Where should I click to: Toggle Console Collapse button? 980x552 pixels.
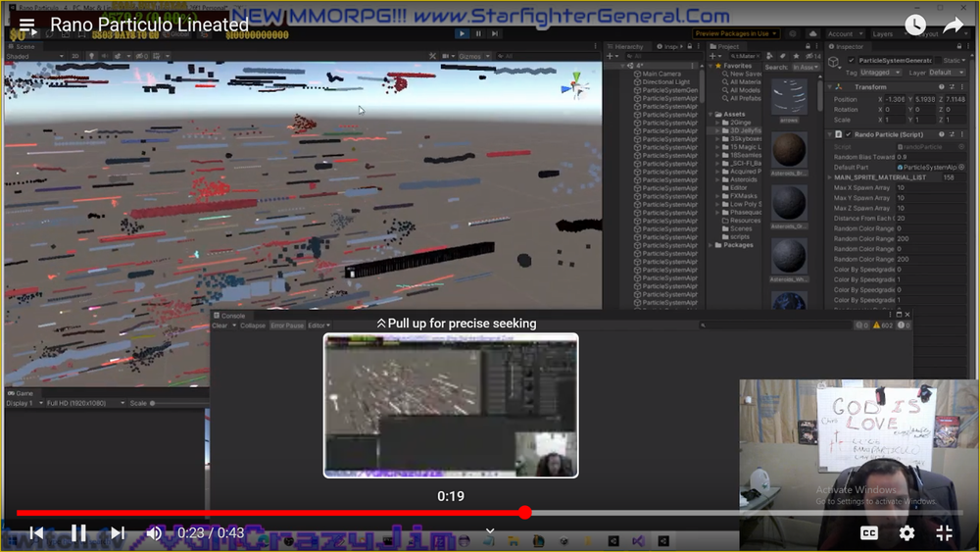[253, 326]
